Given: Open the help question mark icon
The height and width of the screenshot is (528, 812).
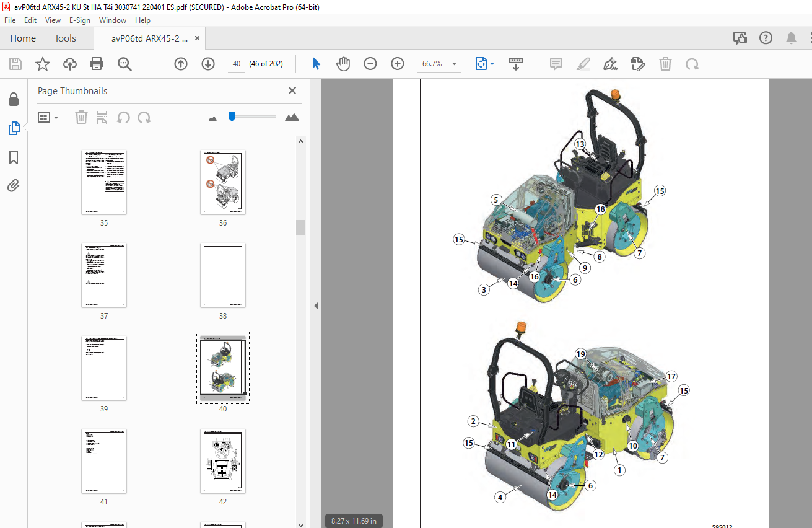Looking at the screenshot, I should (x=766, y=38).
